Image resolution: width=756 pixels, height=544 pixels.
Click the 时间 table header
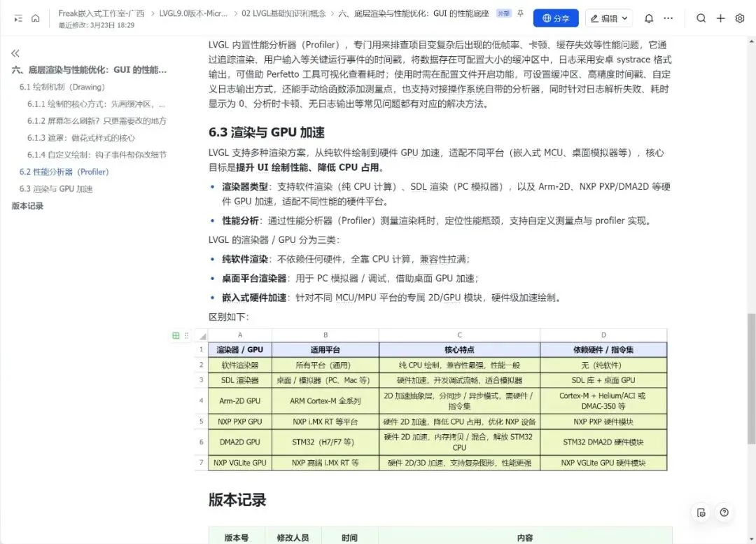[349, 537]
